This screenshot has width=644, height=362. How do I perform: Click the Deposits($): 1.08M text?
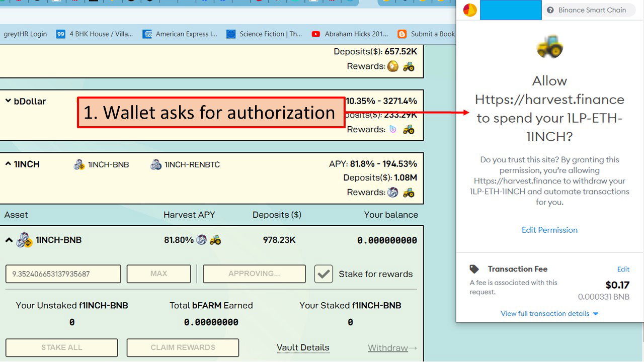pyautogui.click(x=380, y=177)
